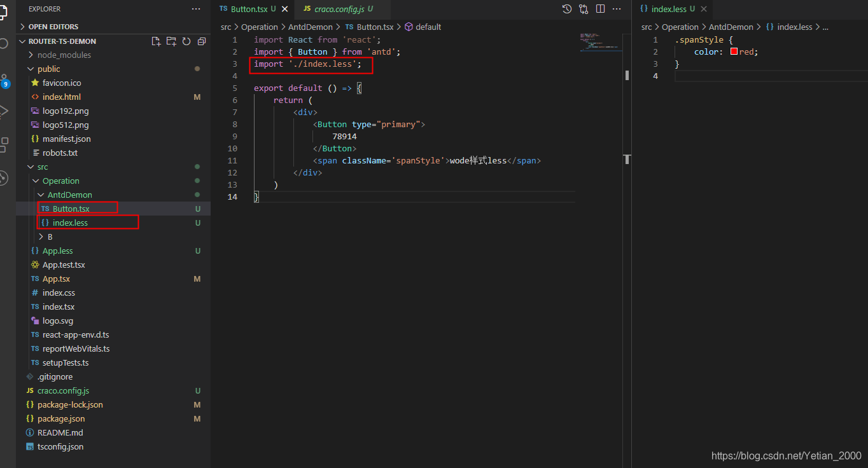Open Source Control view with badge 9

click(4, 79)
